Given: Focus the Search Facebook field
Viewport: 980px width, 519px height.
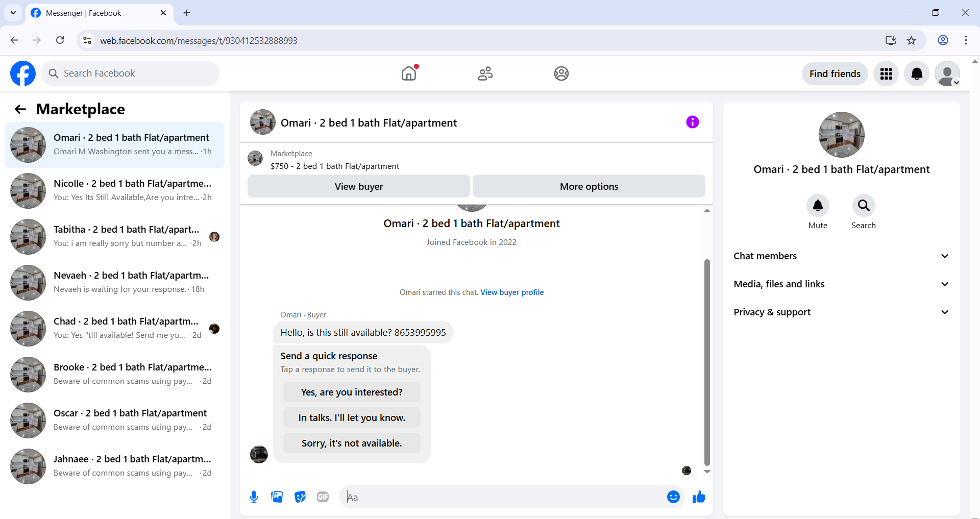Looking at the screenshot, I should click(130, 73).
